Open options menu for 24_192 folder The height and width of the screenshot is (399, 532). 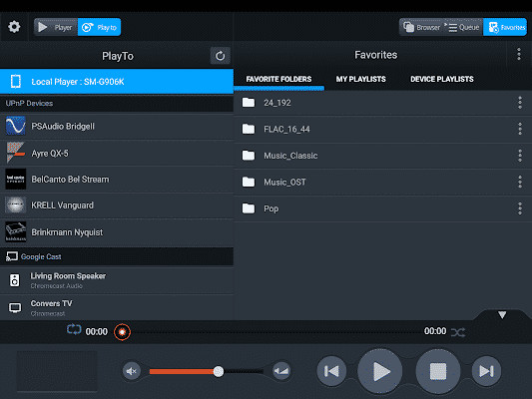pyautogui.click(x=520, y=103)
